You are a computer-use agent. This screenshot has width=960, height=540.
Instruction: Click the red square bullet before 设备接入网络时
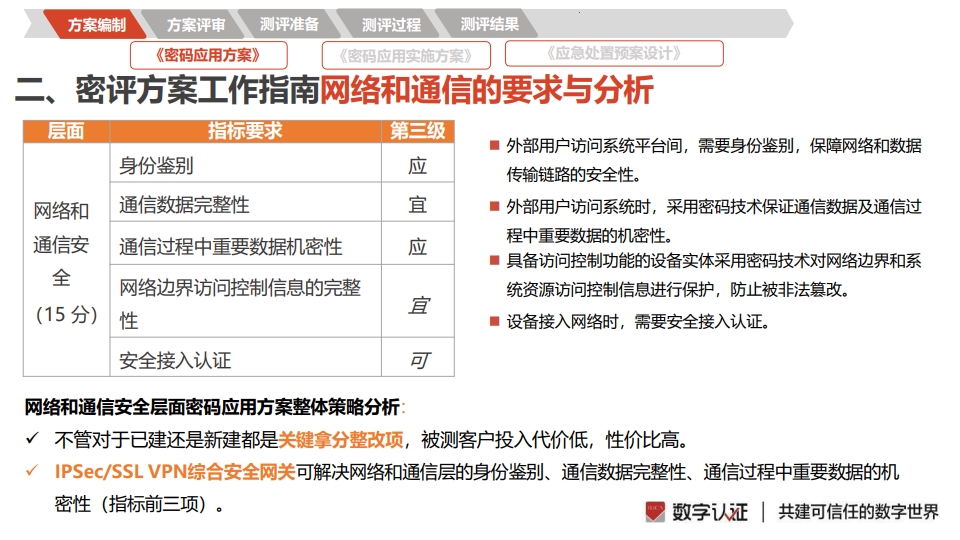point(495,321)
